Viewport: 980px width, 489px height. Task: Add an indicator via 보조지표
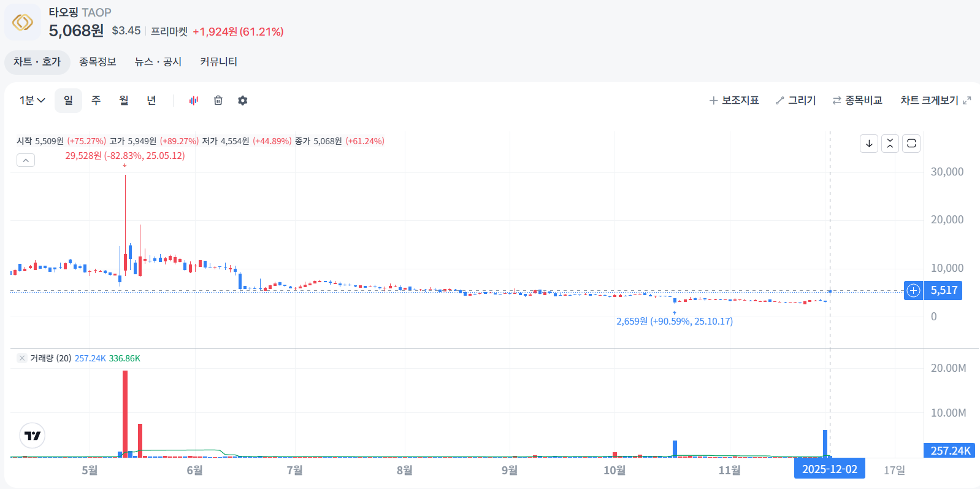click(x=734, y=101)
